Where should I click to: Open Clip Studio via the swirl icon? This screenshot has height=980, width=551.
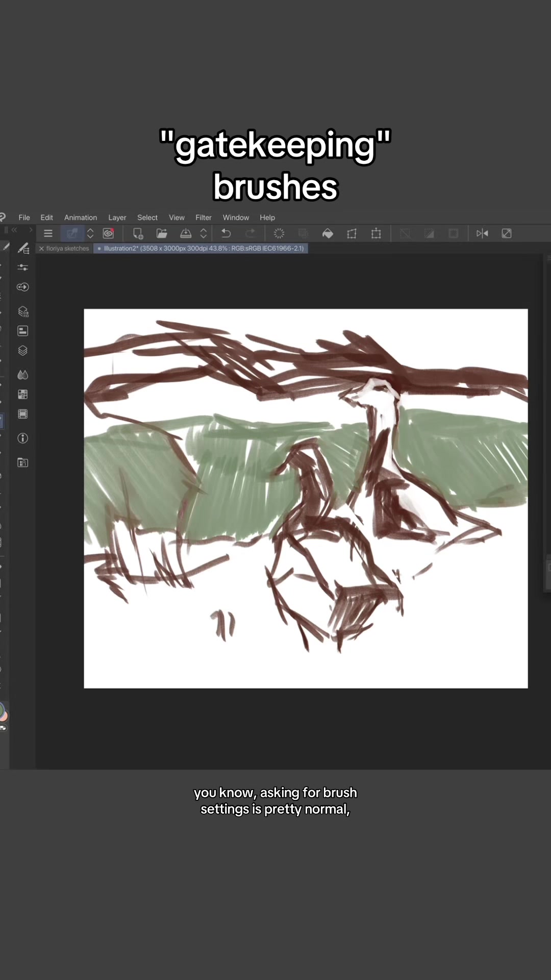(109, 234)
